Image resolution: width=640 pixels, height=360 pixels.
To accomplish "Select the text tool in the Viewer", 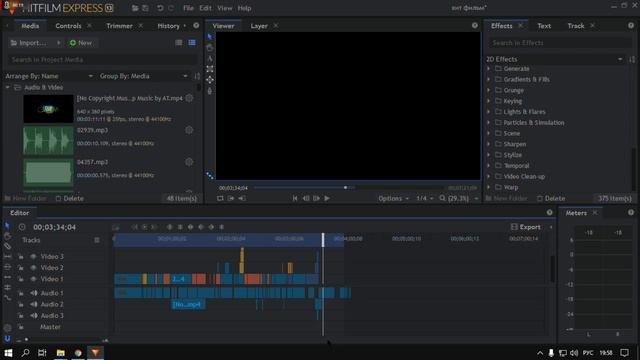I will [210, 58].
